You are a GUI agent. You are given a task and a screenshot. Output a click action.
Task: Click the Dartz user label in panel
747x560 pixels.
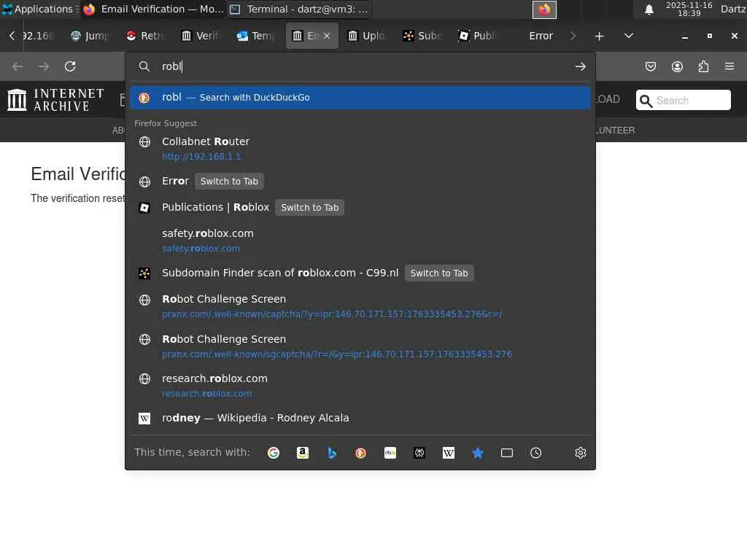tap(733, 9)
